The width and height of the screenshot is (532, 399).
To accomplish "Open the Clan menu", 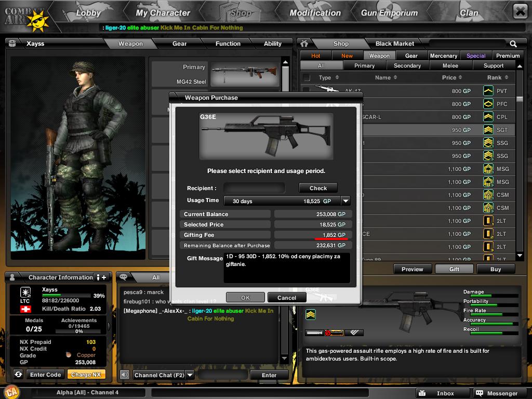I will [x=469, y=13].
